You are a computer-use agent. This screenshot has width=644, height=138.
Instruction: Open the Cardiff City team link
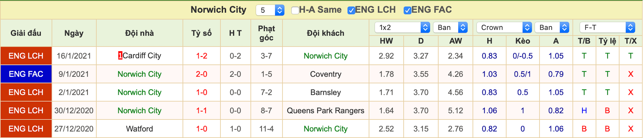click(142, 56)
